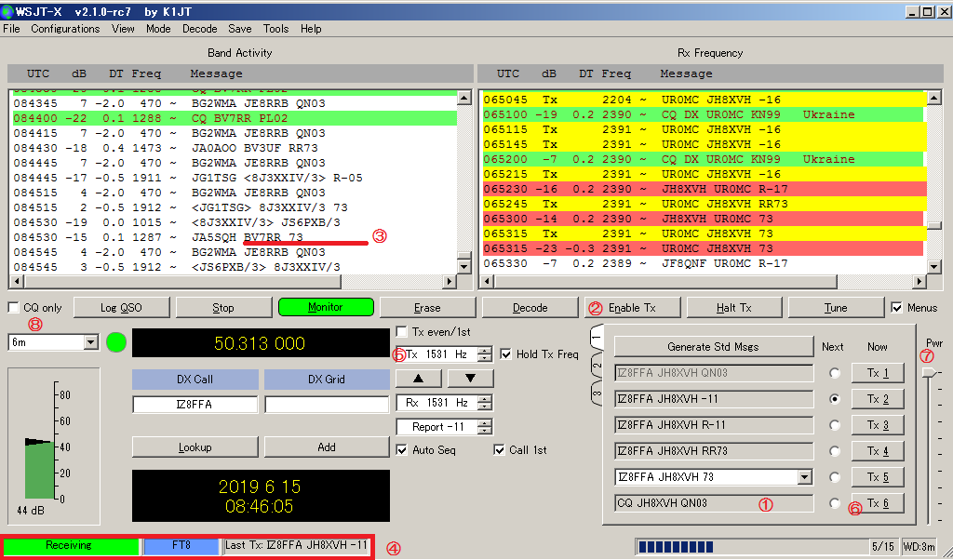Send message now with Tx 2 button
Image resolution: width=953 pixels, height=560 pixels.
878,399
